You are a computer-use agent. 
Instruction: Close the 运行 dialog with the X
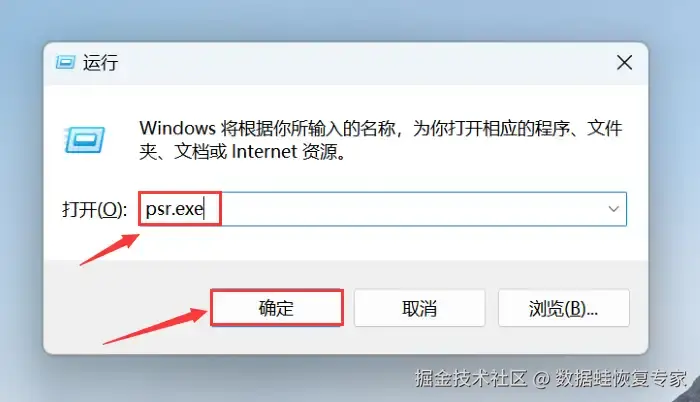pos(624,63)
